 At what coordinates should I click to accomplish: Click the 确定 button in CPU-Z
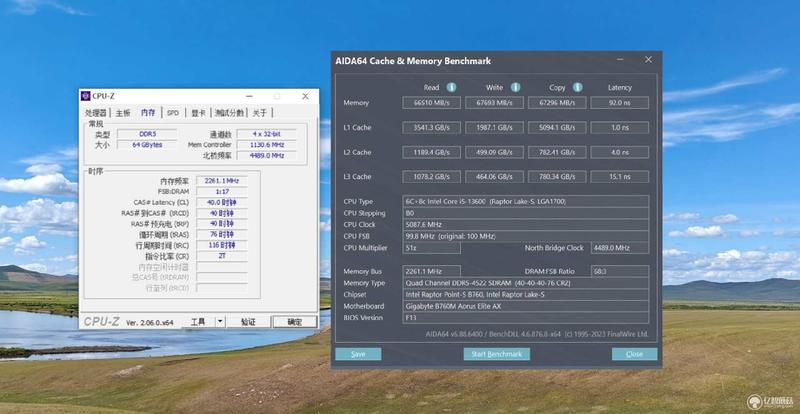(295, 322)
